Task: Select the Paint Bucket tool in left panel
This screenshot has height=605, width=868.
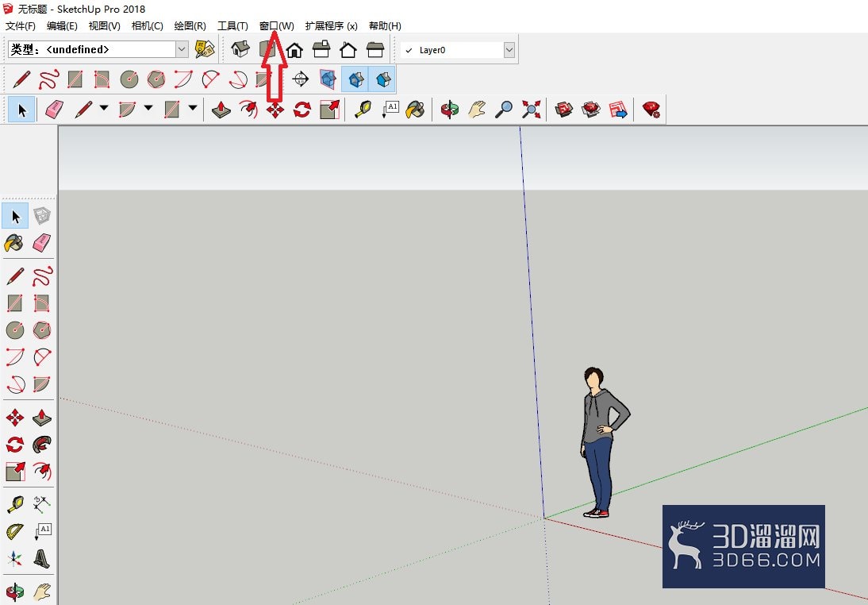Action: (14, 243)
